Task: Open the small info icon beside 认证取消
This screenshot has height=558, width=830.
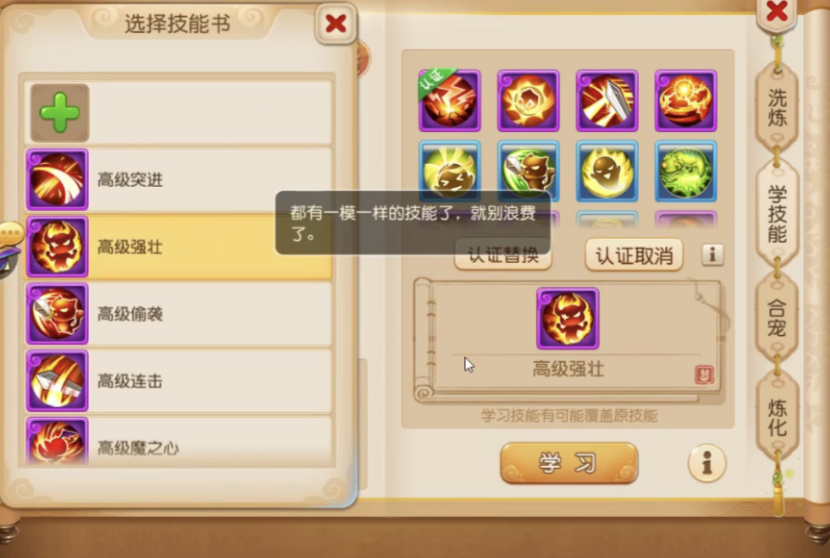Action: [x=712, y=255]
